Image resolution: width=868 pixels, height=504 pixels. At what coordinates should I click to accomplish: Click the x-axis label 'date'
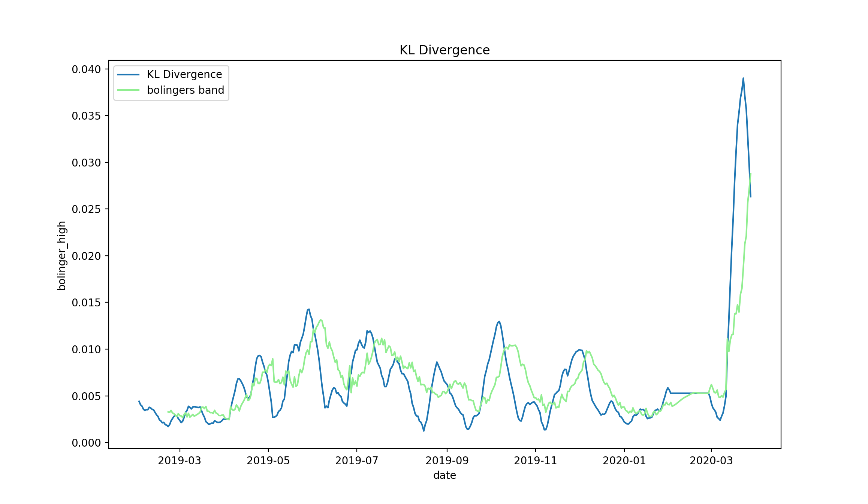pyautogui.click(x=444, y=475)
